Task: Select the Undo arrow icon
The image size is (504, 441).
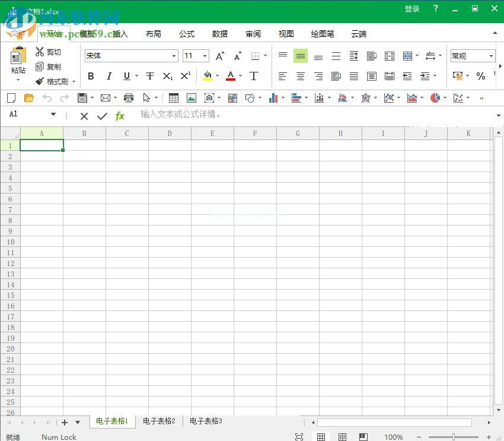Action: (46, 97)
